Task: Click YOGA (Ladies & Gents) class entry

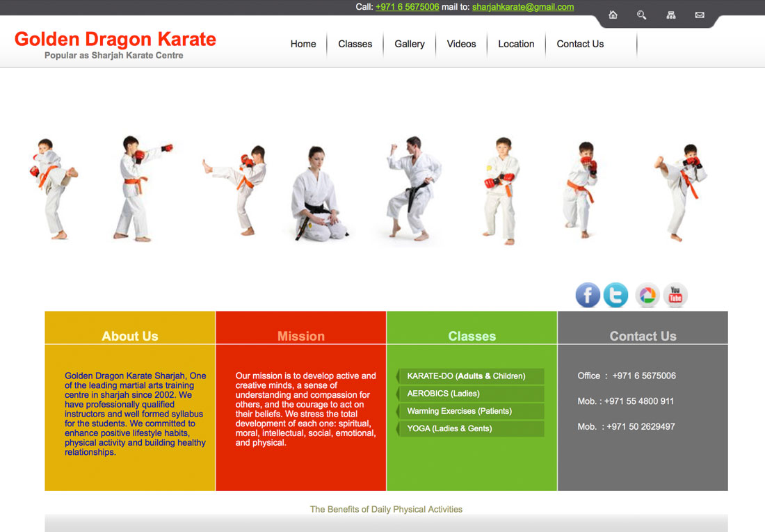Action: (470, 428)
